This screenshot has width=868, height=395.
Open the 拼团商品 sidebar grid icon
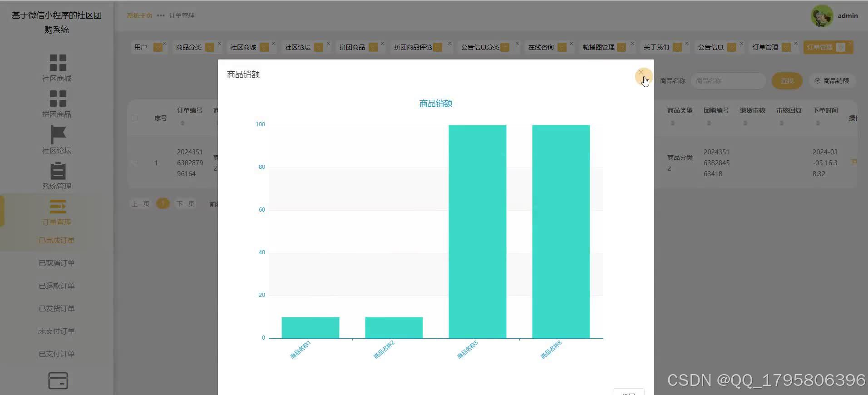[x=58, y=99]
